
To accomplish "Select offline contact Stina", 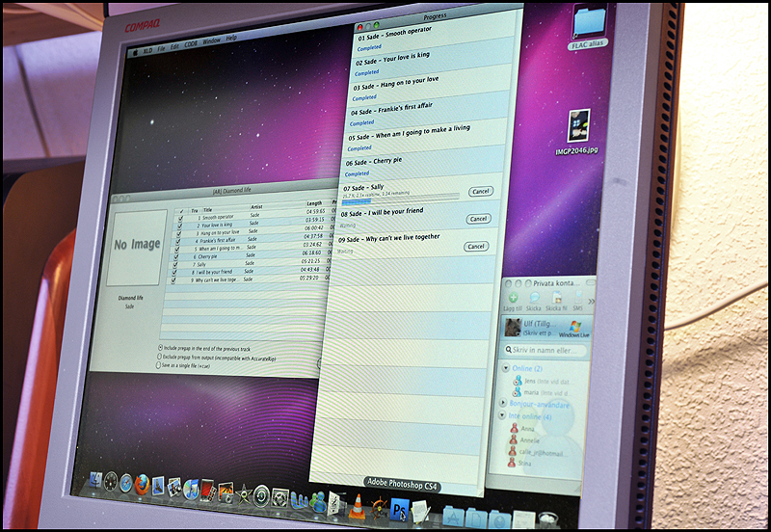I will click(x=520, y=463).
